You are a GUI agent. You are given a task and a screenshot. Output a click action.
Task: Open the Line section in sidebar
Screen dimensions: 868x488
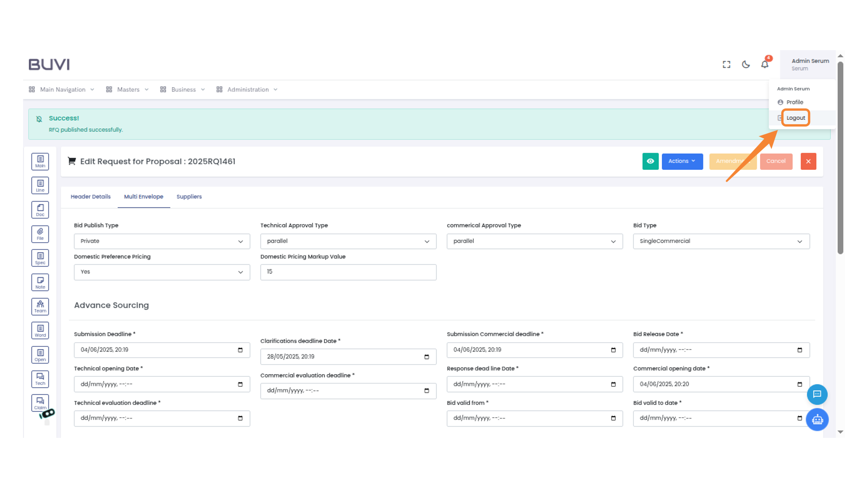coord(40,186)
